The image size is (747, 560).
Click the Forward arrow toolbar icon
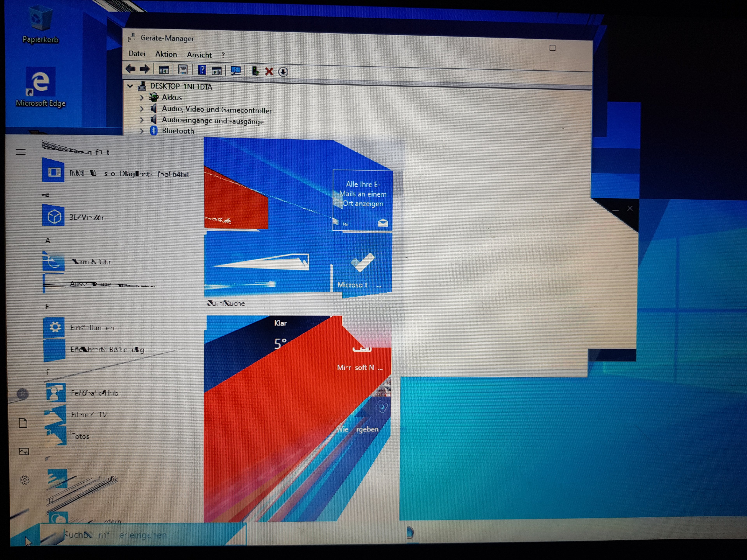click(145, 69)
